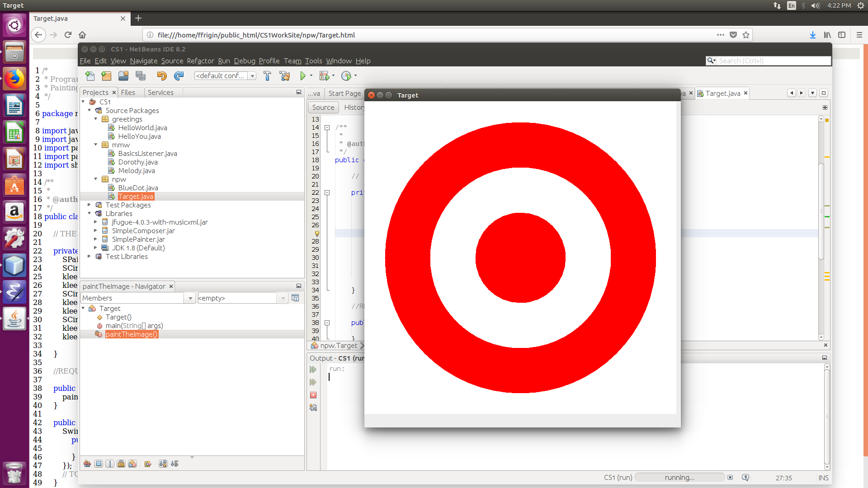Click the Firefox home icon
This screenshot has height=488, width=868.
click(x=82, y=35)
